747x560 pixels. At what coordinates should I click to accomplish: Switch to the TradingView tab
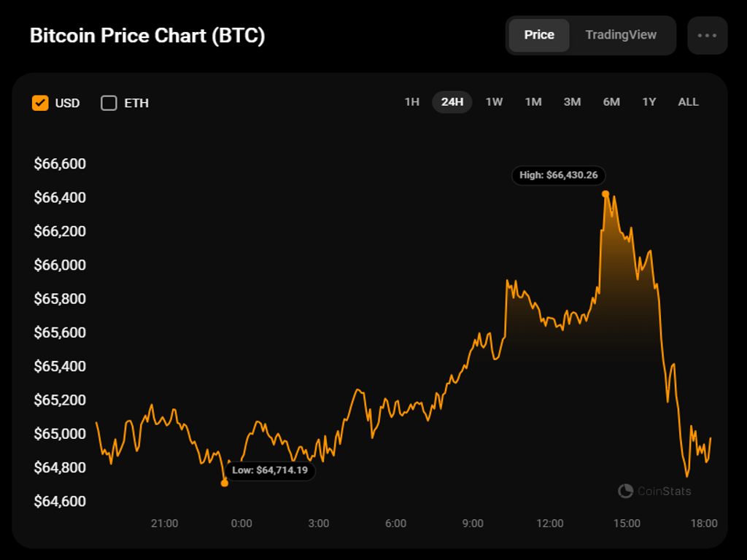click(621, 35)
